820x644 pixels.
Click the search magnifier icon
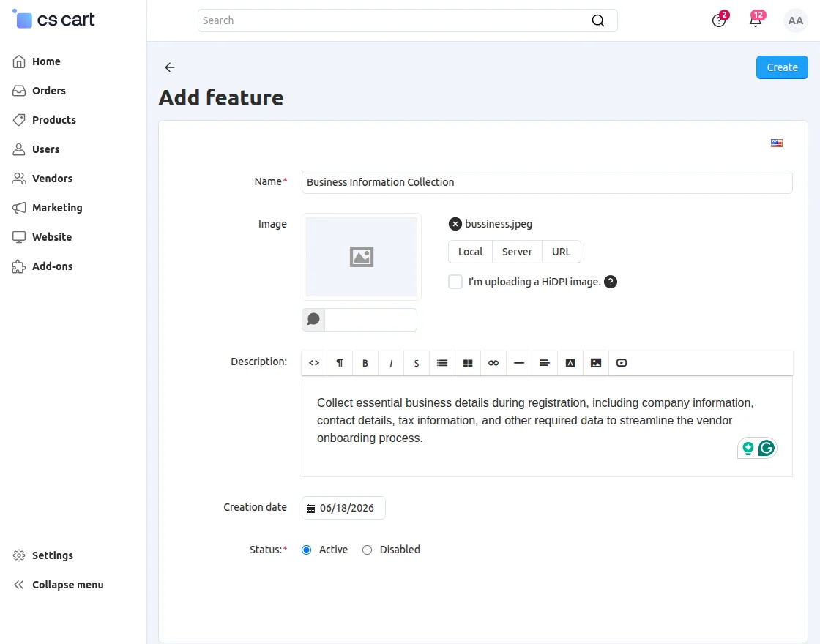pos(597,20)
